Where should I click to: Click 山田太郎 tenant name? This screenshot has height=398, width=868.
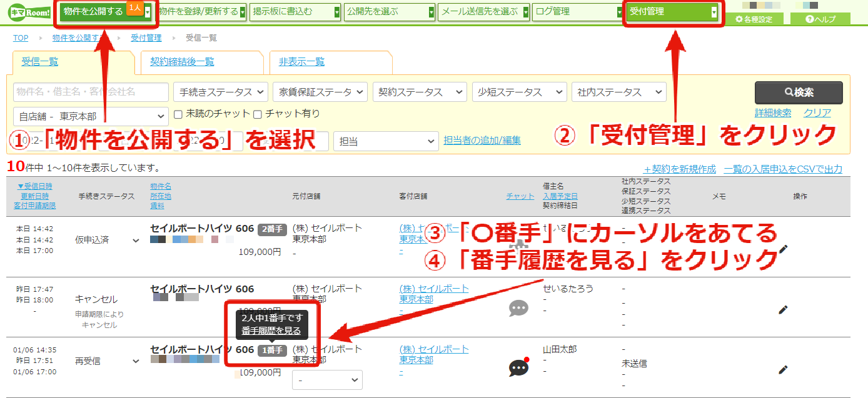click(560, 349)
